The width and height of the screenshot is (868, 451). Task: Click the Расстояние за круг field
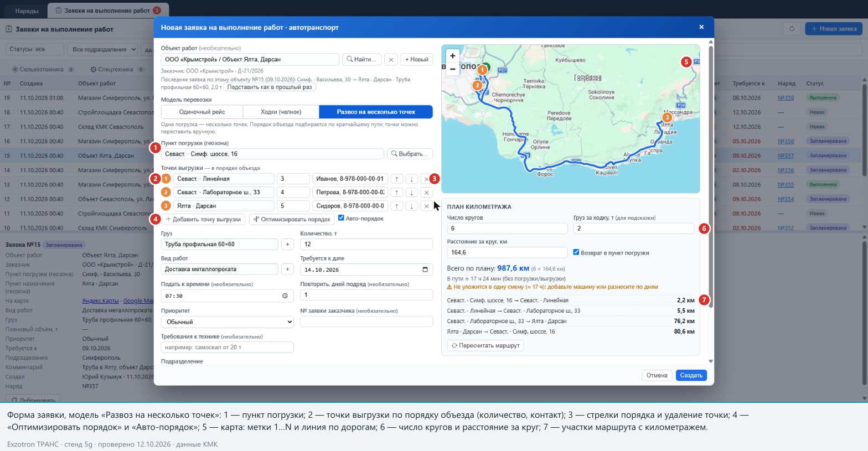pyautogui.click(x=508, y=252)
